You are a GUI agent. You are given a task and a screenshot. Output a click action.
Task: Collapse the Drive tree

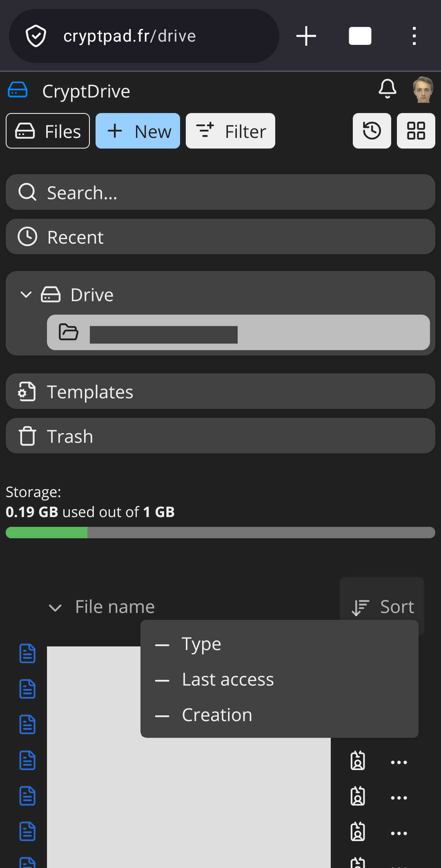point(26,295)
